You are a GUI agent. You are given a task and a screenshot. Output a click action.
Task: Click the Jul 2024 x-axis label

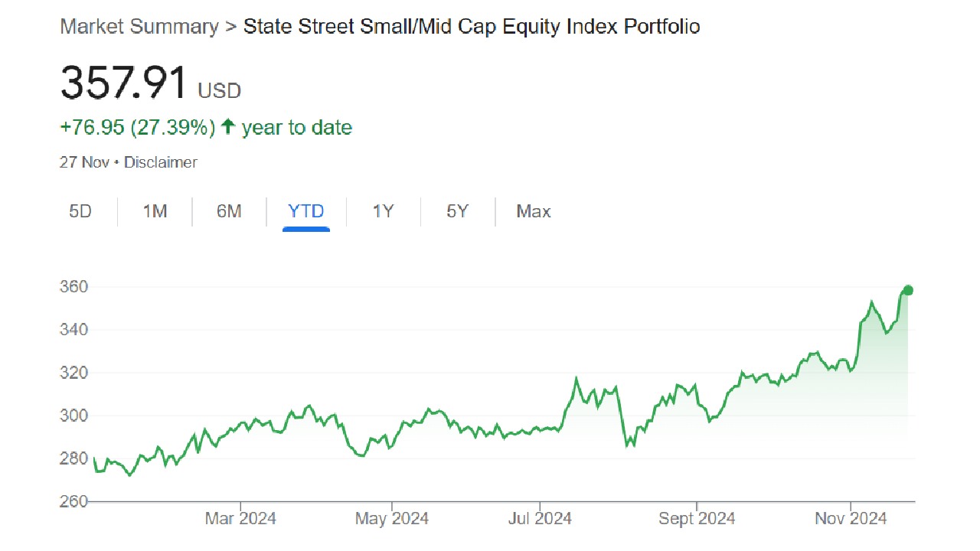tap(540, 519)
